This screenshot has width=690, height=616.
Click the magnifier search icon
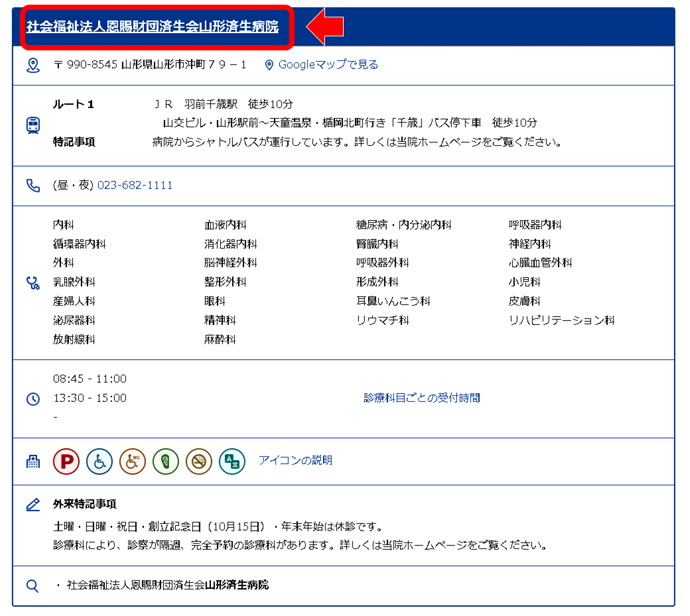[33, 585]
